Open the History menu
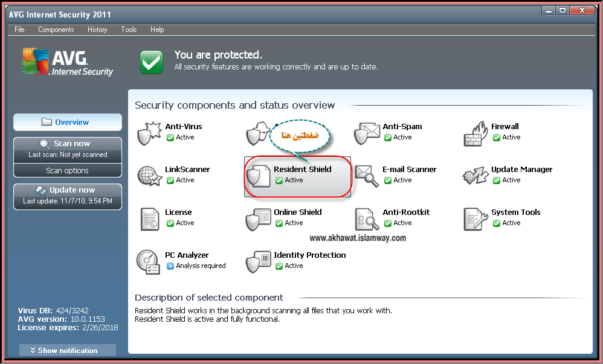Viewport: 603px width, 364px height. (x=97, y=30)
